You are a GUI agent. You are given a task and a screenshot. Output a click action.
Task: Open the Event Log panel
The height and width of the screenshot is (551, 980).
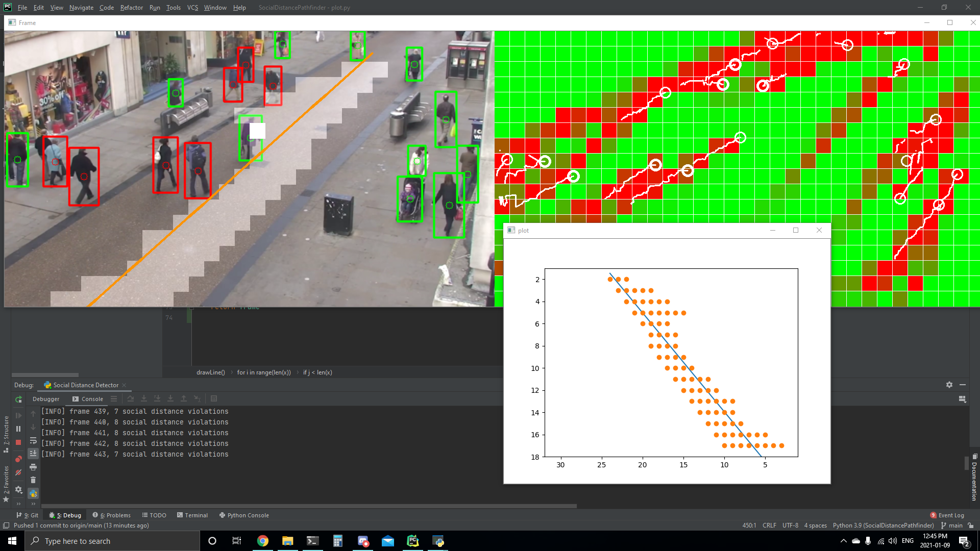pyautogui.click(x=947, y=515)
